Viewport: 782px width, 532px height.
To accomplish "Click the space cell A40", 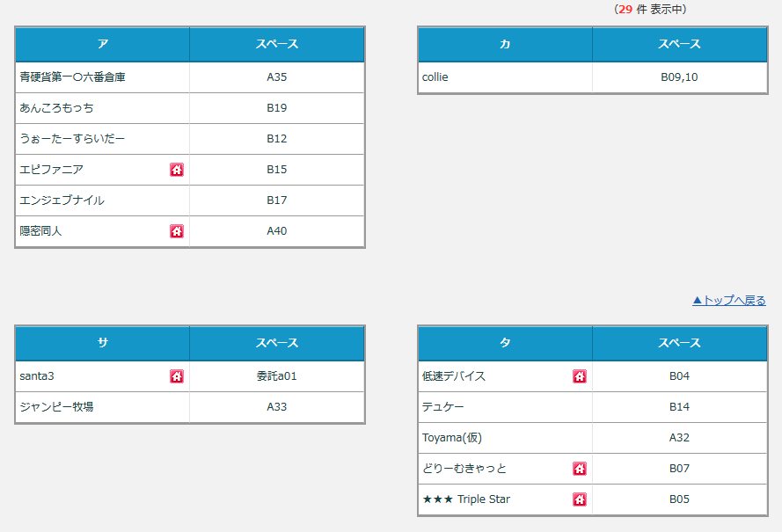I will [277, 231].
